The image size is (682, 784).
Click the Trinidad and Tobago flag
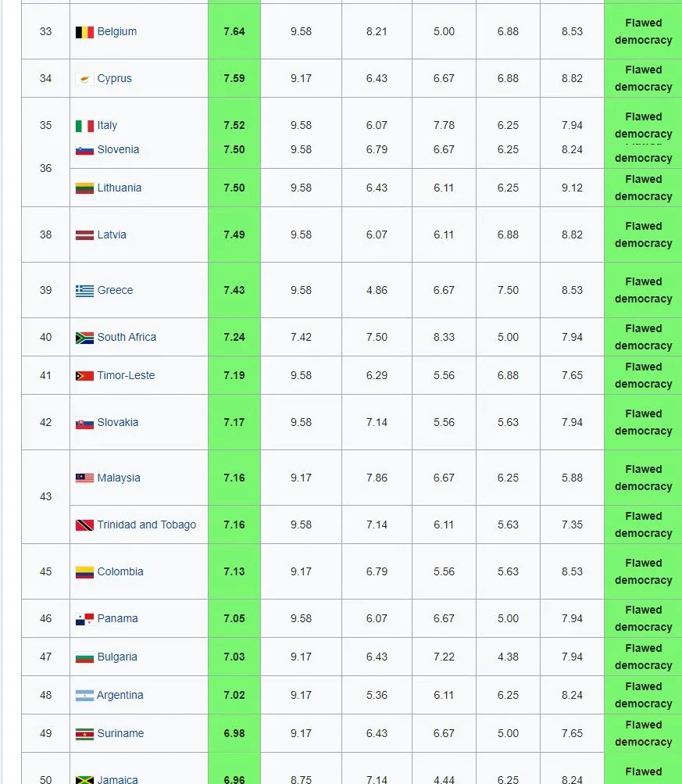[x=84, y=525]
